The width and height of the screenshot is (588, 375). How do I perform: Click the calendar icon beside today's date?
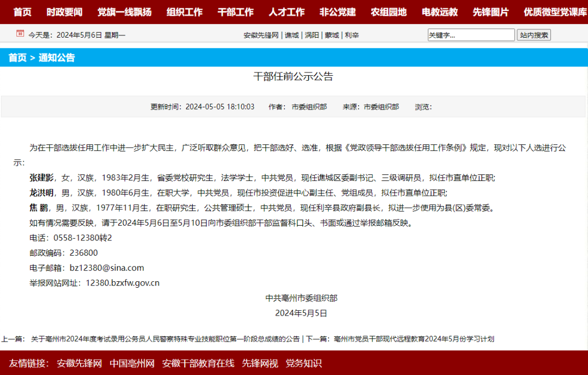click(20, 34)
